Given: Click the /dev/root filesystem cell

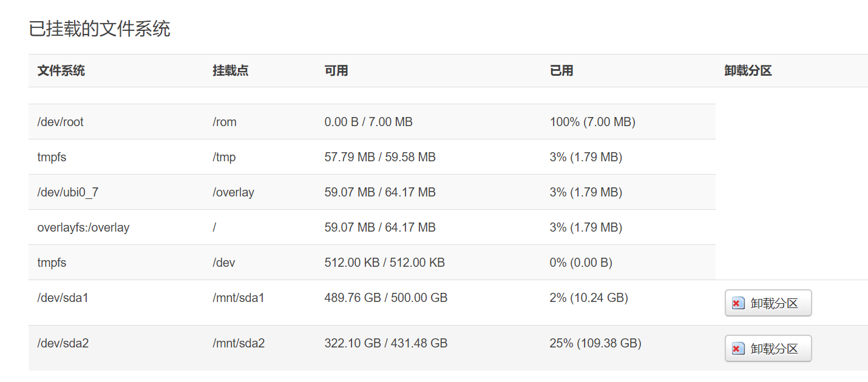Looking at the screenshot, I should coord(61,122).
